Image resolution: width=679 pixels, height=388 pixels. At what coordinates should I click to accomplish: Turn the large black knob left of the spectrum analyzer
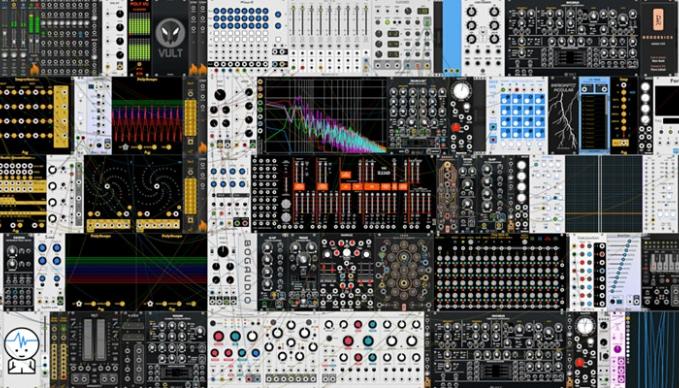[220, 94]
